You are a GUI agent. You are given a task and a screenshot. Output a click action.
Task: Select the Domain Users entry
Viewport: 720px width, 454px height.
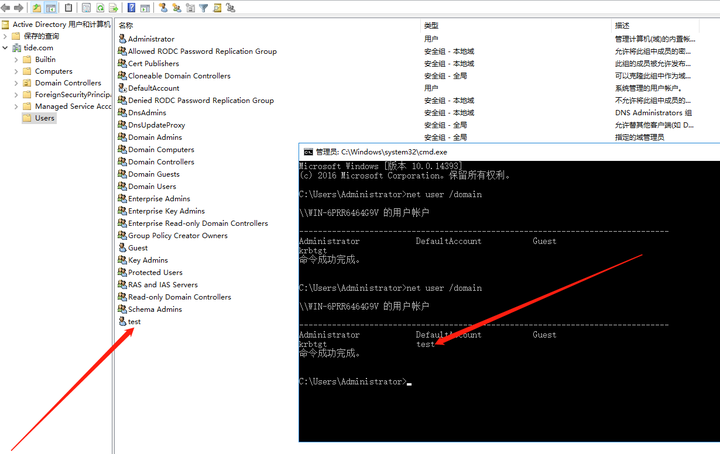(x=152, y=186)
